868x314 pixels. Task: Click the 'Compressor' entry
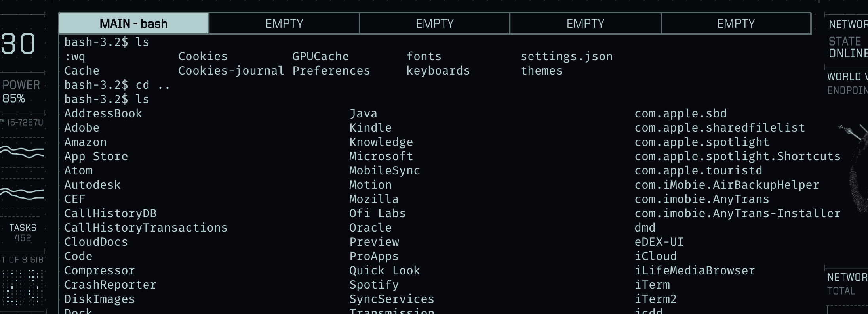[x=99, y=270]
